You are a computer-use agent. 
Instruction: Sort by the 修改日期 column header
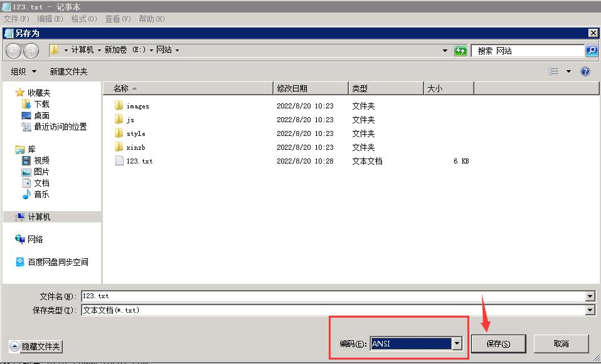pyautogui.click(x=311, y=88)
